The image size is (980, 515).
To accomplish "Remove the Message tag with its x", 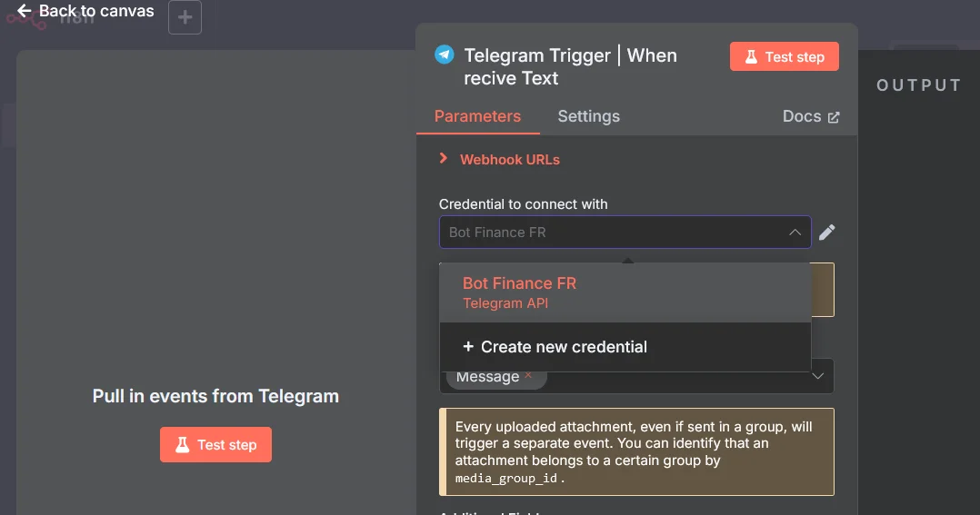I will click(528, 375).
